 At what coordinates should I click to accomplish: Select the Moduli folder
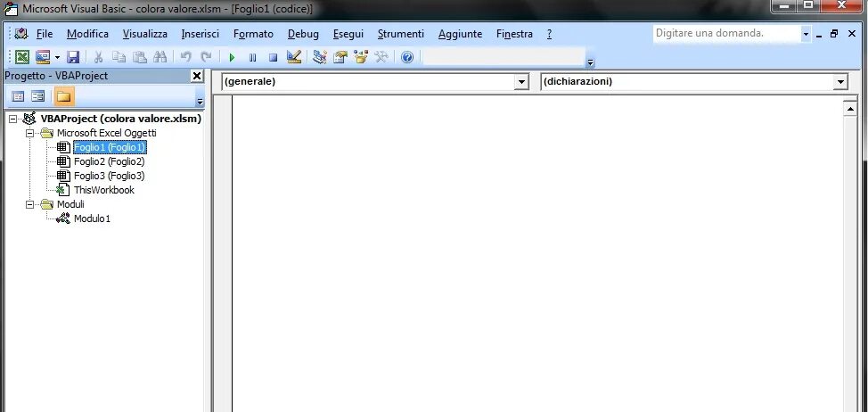[x=70, y=204]
